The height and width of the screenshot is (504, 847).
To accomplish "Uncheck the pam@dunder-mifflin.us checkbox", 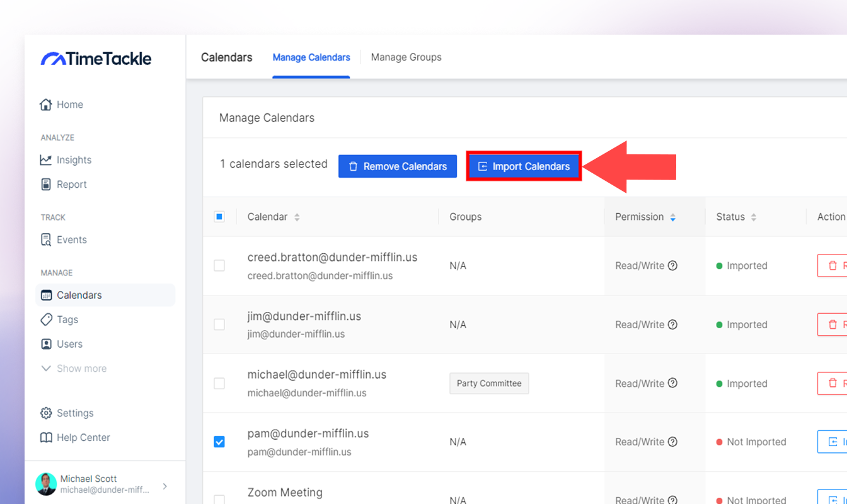I will tap(219, 442).
